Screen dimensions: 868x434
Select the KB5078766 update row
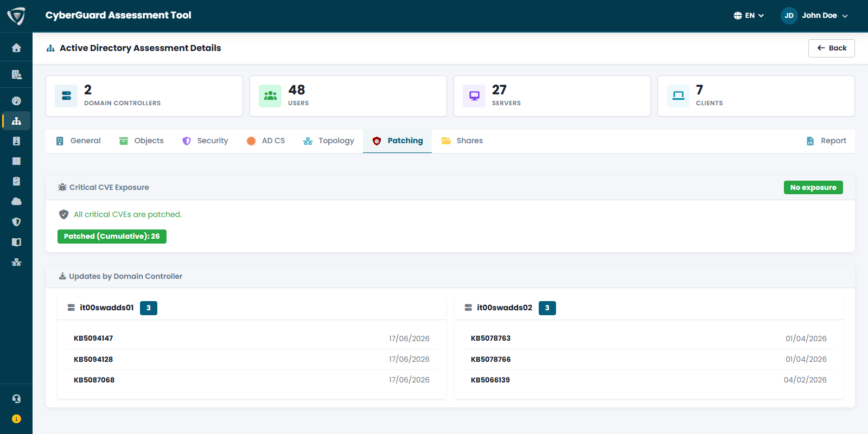(649, 359)
